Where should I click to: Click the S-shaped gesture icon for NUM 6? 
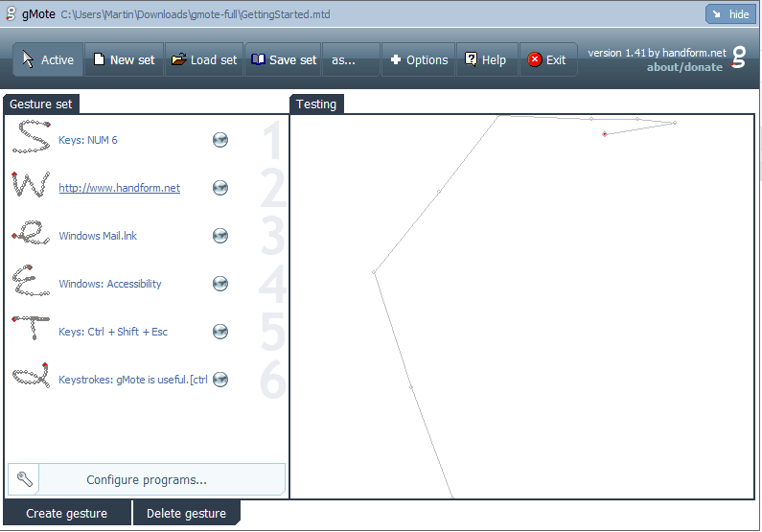(x=31, y=139)
